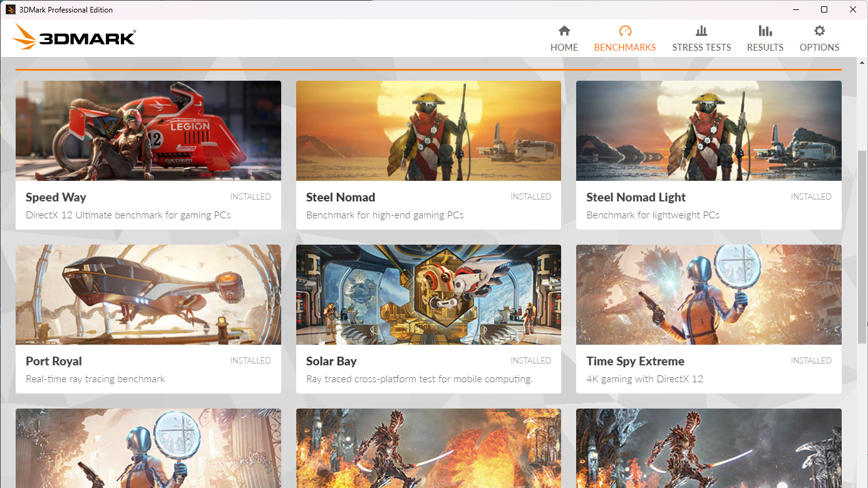Open the Steel Nomad Light benchmark image
The height and width of the screenshot is (488, 868).
tap(709, 131)
